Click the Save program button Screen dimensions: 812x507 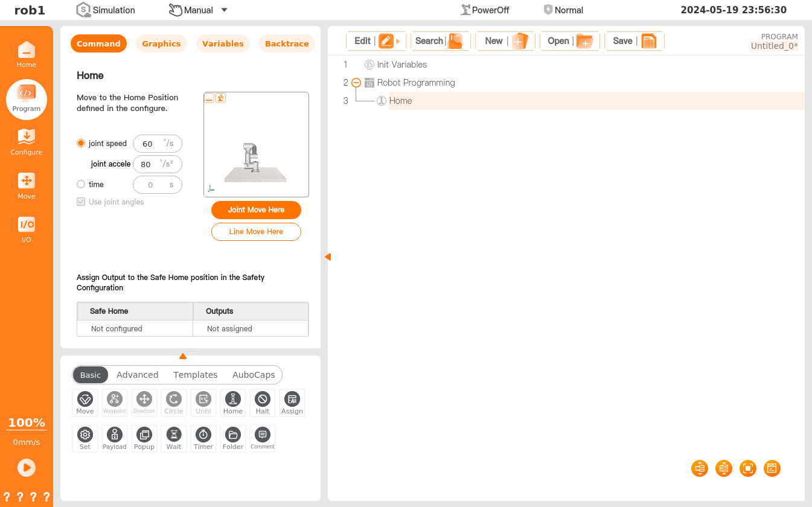[633, 41]
